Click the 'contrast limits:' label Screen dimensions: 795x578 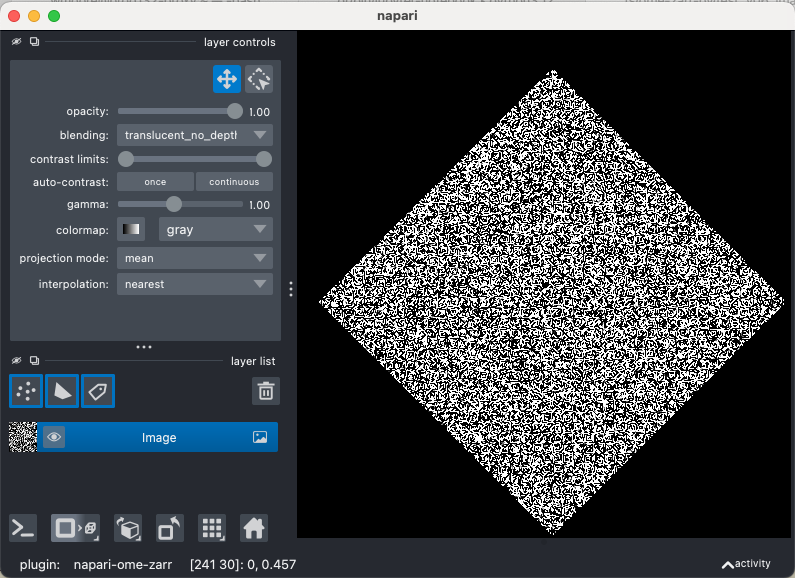coord(69,159)
